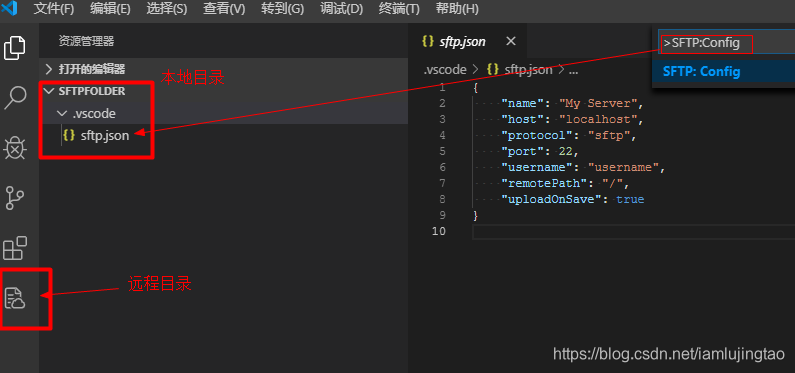
Task: Open the 文件(F) menu
Action: click(x=54, y=9)
